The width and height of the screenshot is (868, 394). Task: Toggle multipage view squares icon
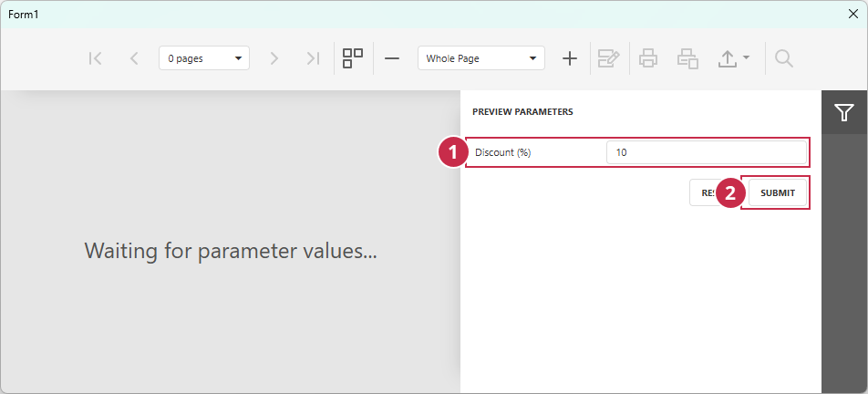353,58
